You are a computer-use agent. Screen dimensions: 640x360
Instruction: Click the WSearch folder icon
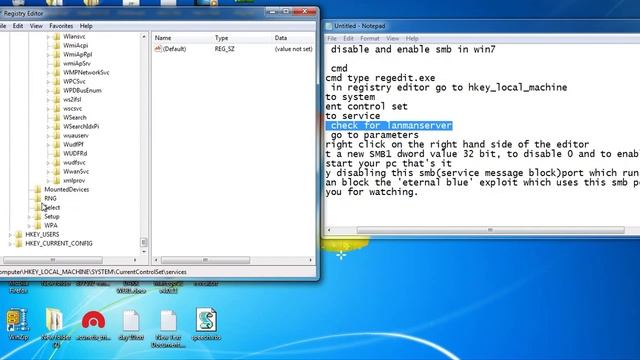[57, 117]
